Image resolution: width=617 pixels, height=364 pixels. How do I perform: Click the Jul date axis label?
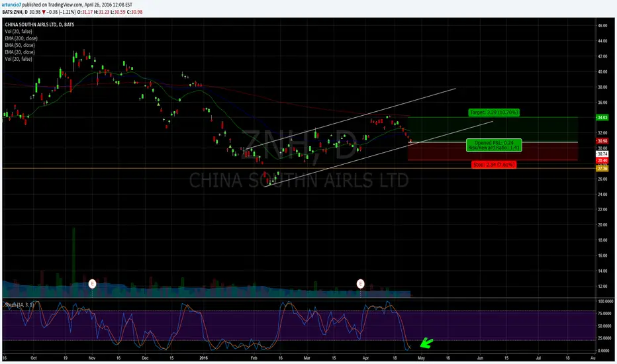(x=538, y=358)
